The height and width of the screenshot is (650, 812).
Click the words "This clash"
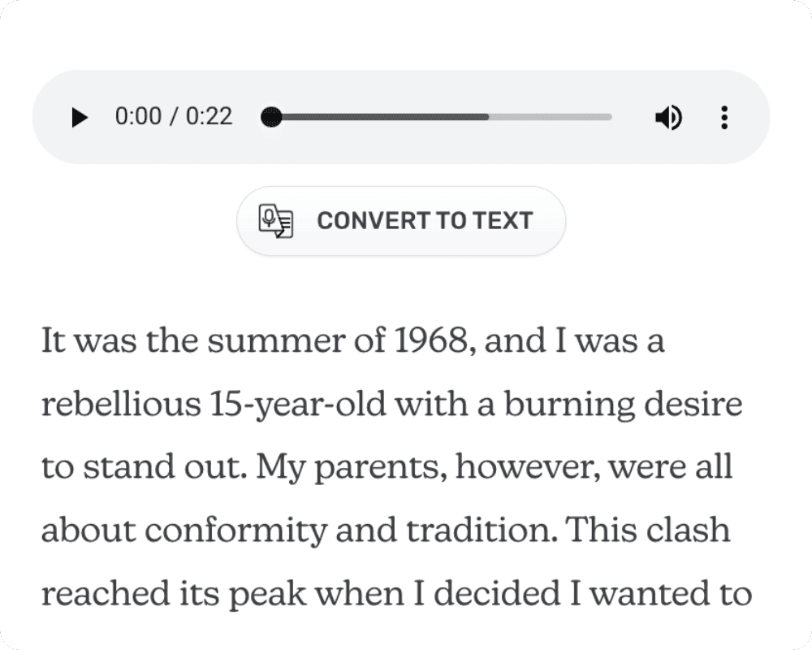tap(646, 531)
